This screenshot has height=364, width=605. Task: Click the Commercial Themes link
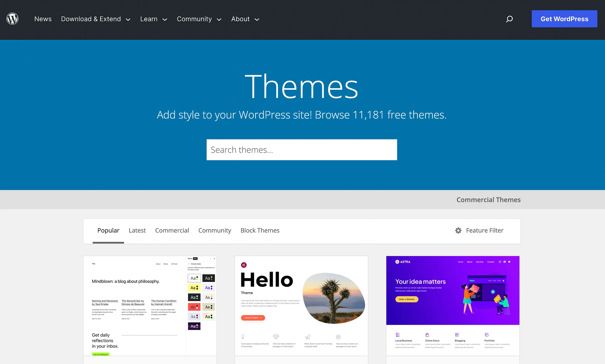pyautogui.click(x=488, y=199)
